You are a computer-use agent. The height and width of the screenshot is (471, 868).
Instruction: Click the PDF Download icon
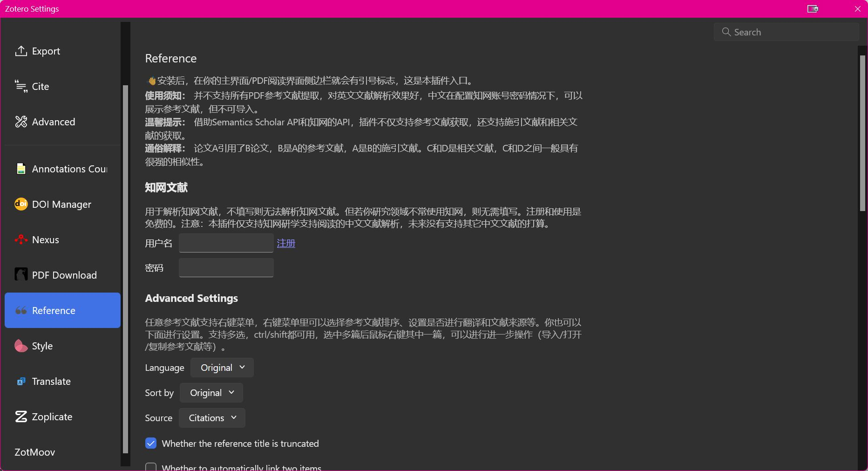coord(21,274)
